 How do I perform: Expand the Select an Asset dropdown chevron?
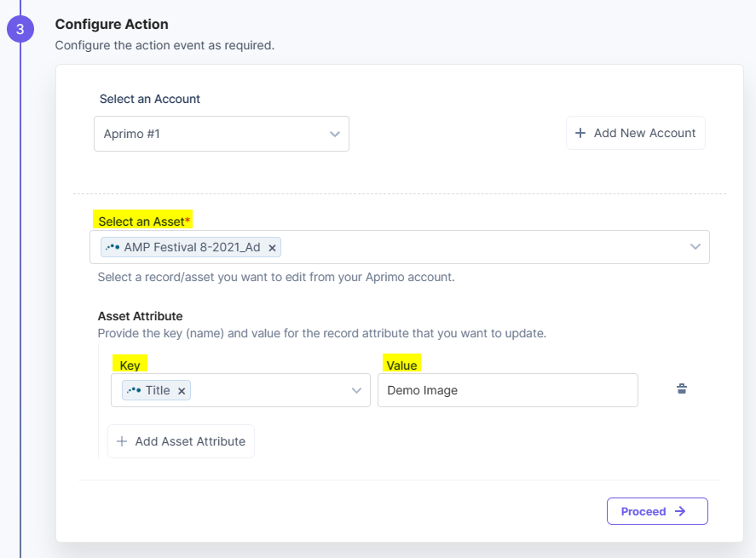click(x=695, y=247)
